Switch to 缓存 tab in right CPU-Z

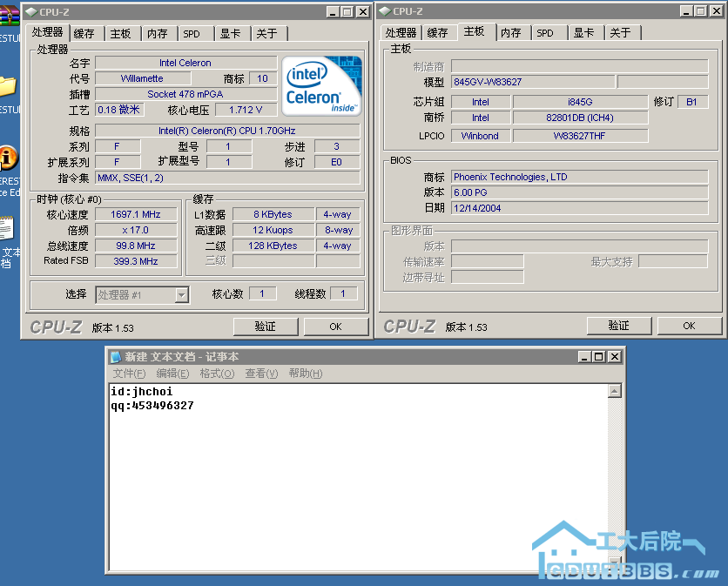pyautogui.click(x=438, y=32)
